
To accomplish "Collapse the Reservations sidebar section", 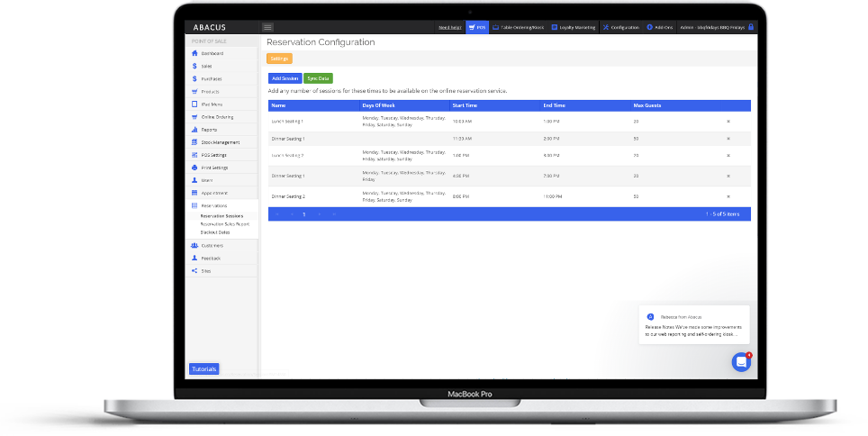I will [214, 205].
